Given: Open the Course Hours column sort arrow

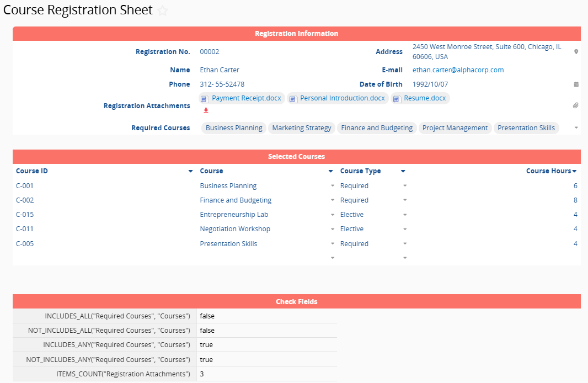Looking at the screenshot, I should pyautogui.click(x=574, y=172).
